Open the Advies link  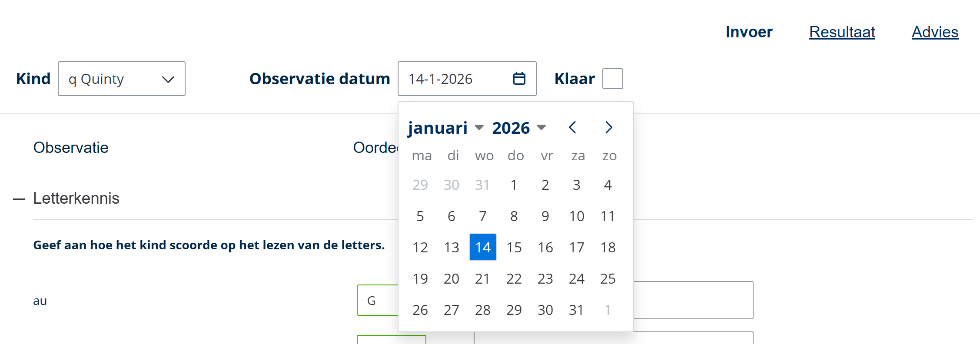tap(935, 32)
